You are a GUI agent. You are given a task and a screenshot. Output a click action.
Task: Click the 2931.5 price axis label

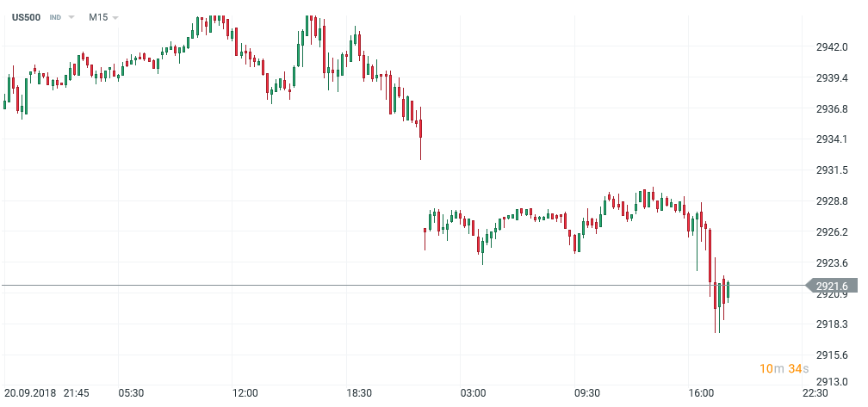click(x=831, y=170)
